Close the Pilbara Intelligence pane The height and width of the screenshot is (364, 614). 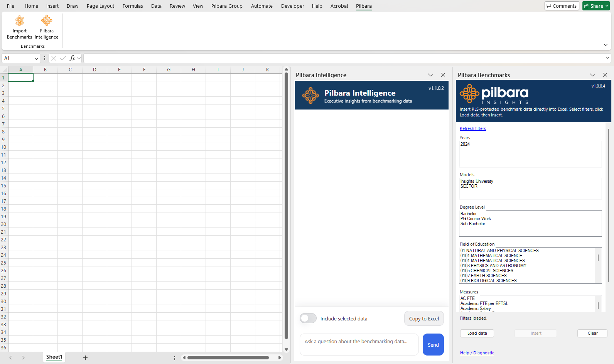tap(443, 75)
